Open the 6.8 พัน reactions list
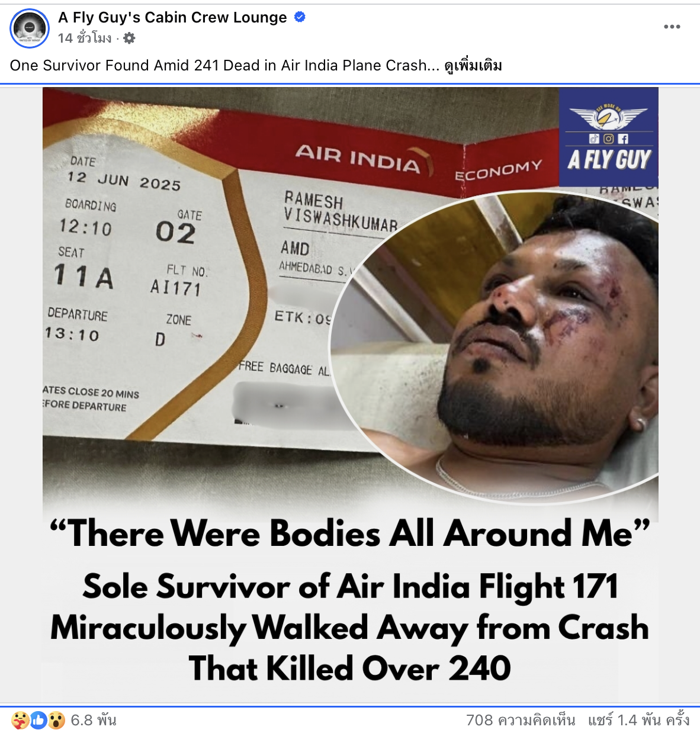Screen dimensions: 700x733 click(x=94, y=720)
